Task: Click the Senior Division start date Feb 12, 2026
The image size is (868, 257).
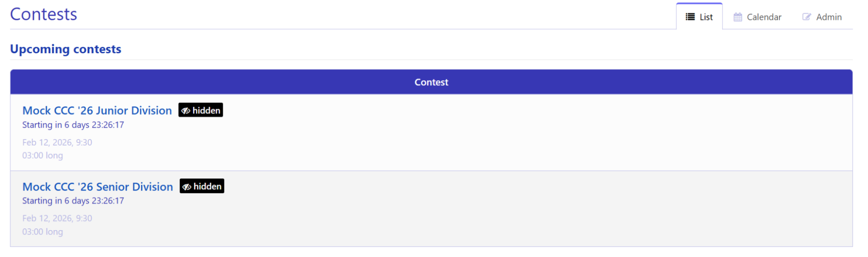Action: pos(57,218)
